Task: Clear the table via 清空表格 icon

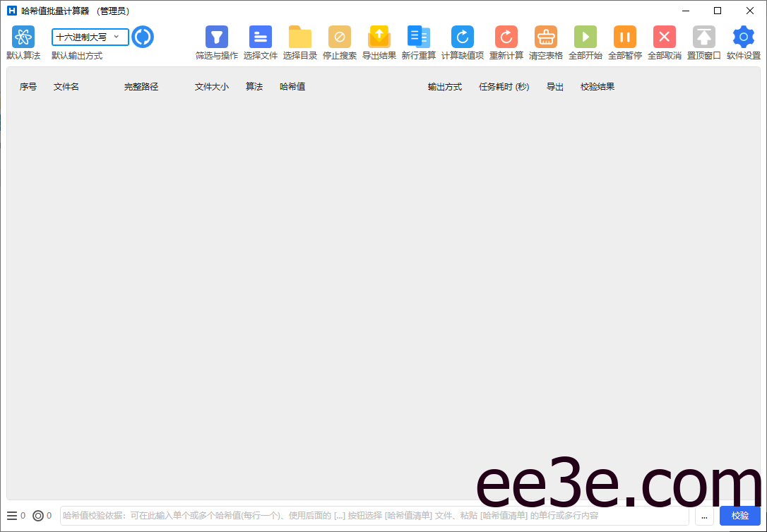Action: click(x=545, y=37)
